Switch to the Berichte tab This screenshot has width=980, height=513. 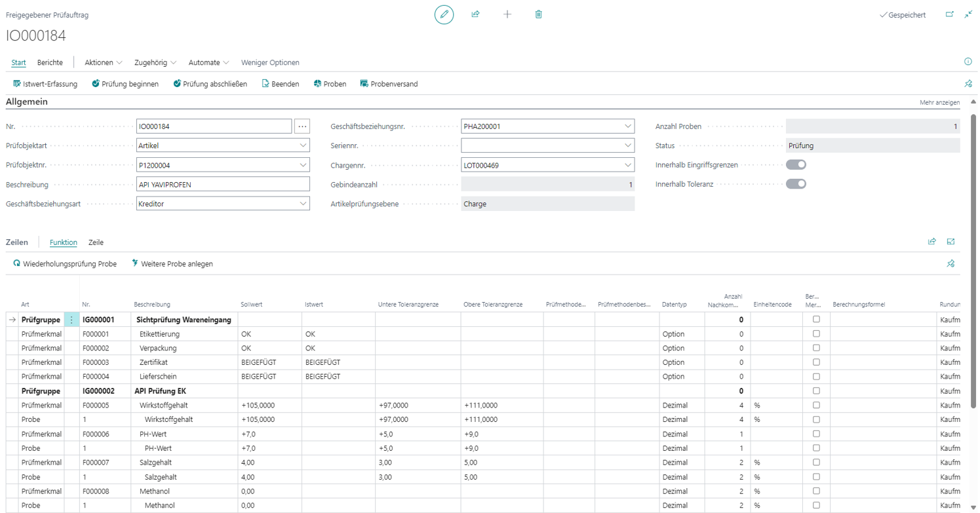coord(50,63)
